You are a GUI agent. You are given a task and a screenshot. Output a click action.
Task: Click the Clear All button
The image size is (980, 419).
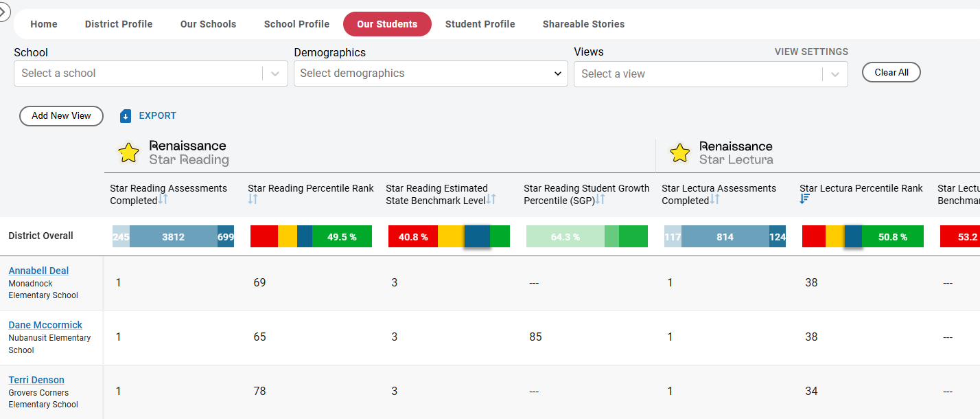(x=891, y=72)
